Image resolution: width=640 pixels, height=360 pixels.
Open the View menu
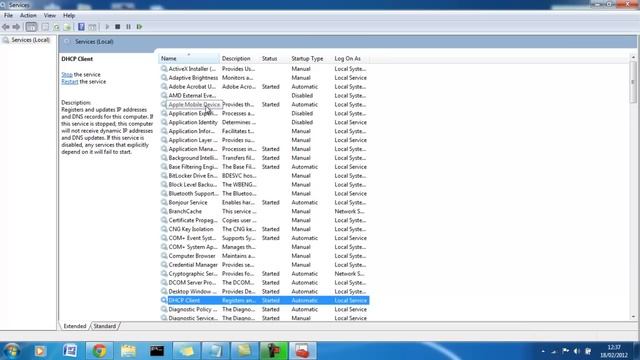coord(50,16)
